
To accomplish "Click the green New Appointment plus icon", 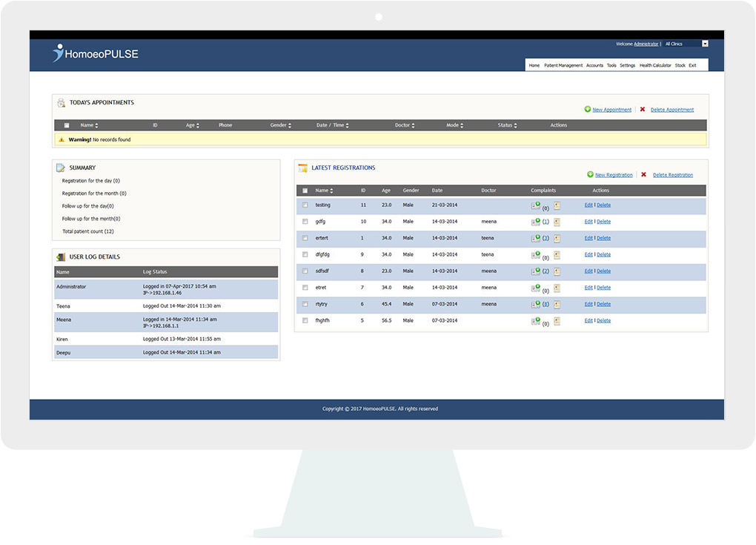I will 588,109.
